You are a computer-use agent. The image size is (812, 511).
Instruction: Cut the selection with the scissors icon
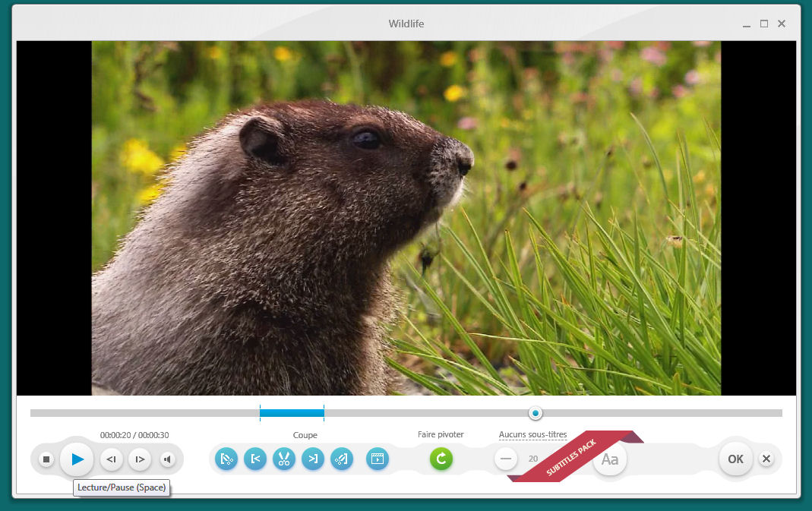(284, 459)
